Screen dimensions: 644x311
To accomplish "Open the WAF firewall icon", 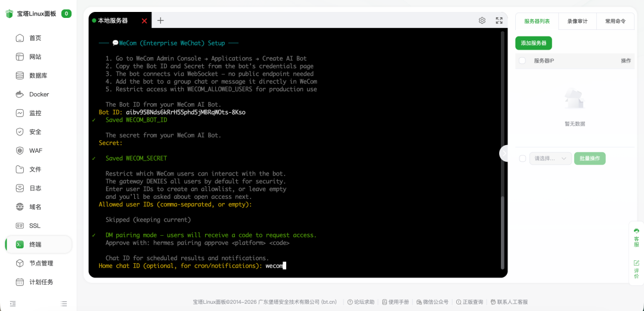I will (x=20, y=150).
